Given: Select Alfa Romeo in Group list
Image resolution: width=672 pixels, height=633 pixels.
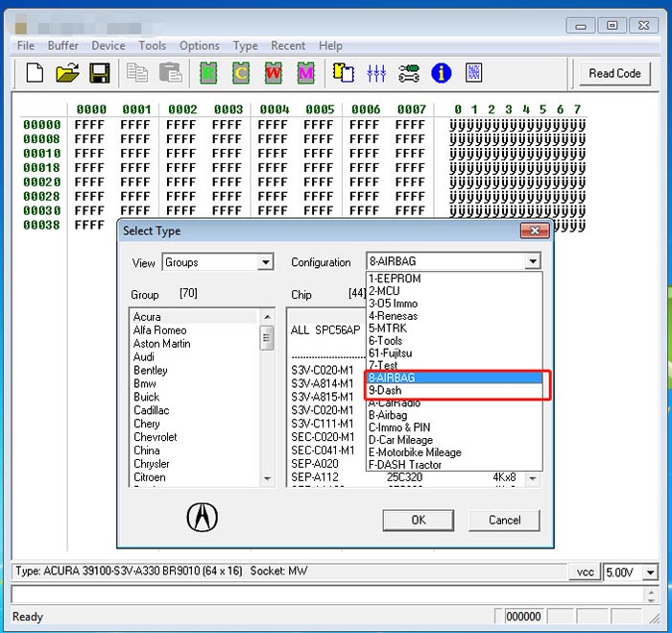Looking at the screenshot, I should point(194,330).
